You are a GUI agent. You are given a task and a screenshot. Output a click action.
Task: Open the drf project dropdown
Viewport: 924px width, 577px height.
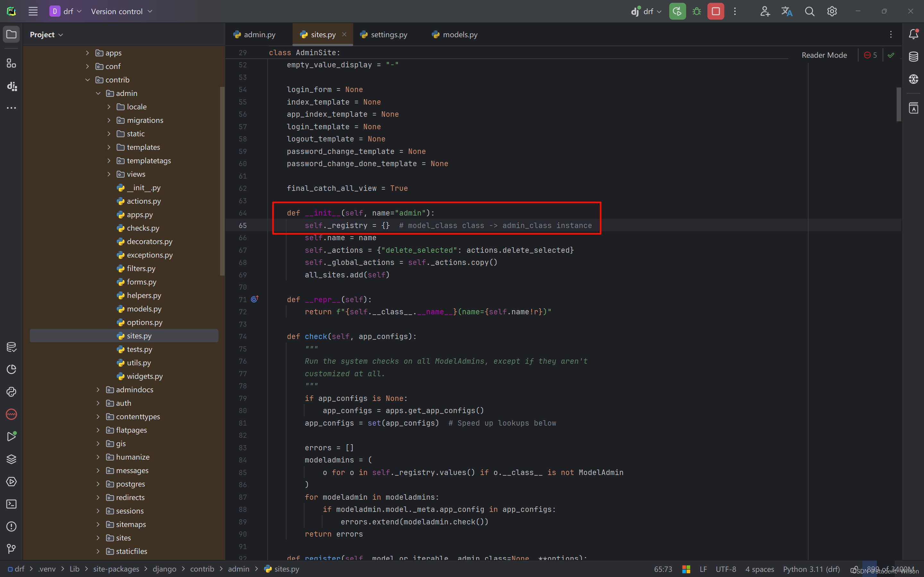click(66, 12)
